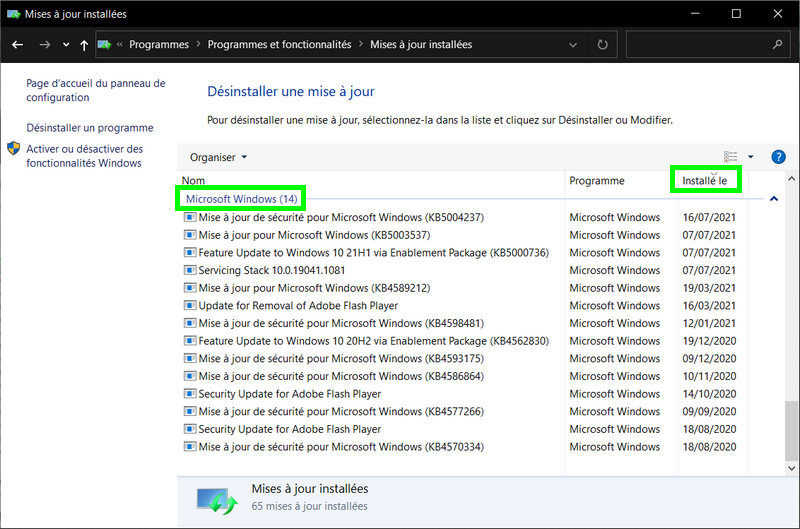
Task: Sort by the Nom column header
Action: point(193,181)
